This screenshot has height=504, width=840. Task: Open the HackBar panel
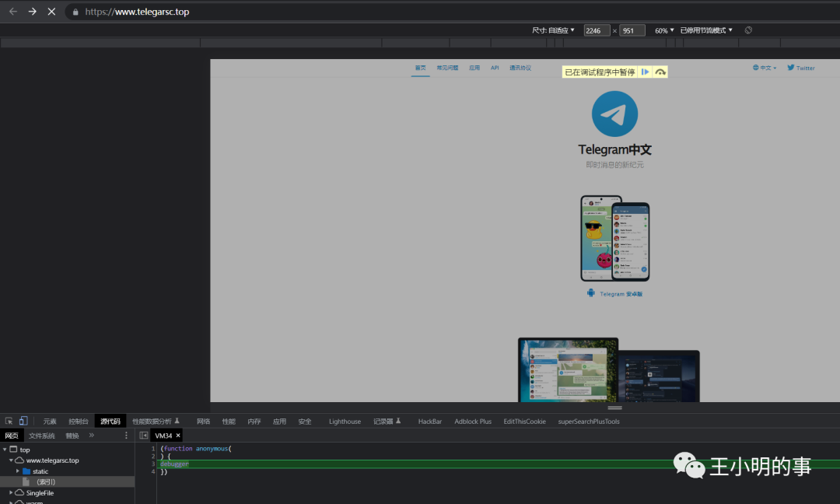429,422
